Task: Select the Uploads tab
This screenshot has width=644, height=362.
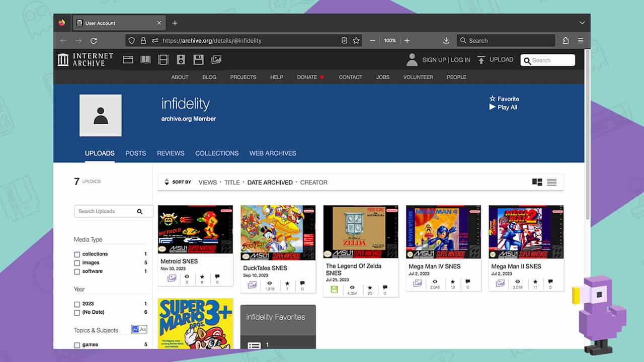Action: [100, 153]
